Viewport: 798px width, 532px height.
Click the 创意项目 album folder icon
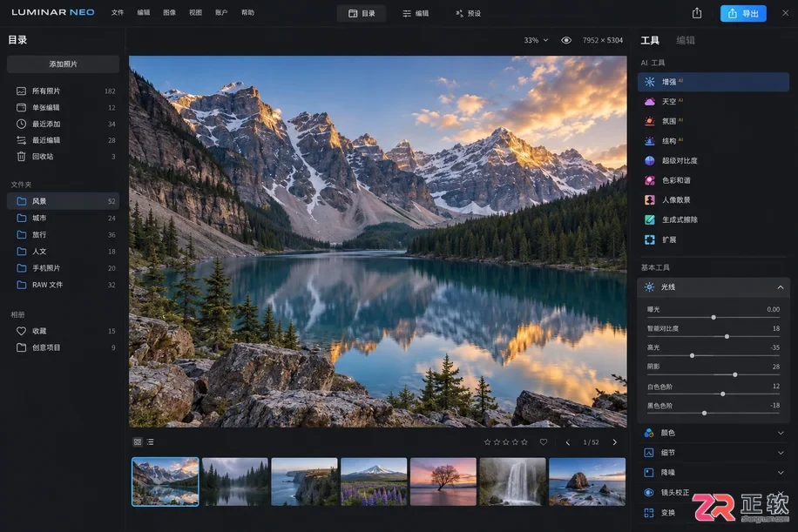point(21,347)
